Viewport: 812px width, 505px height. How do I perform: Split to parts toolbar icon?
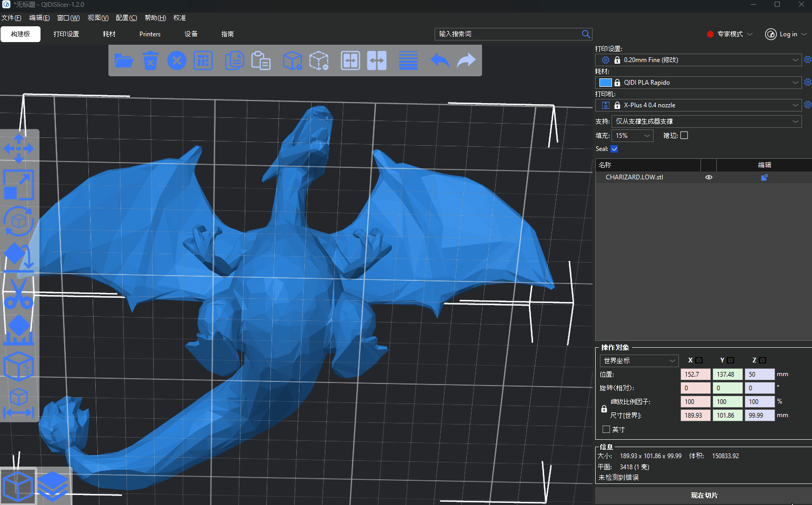tap(377, 60)
